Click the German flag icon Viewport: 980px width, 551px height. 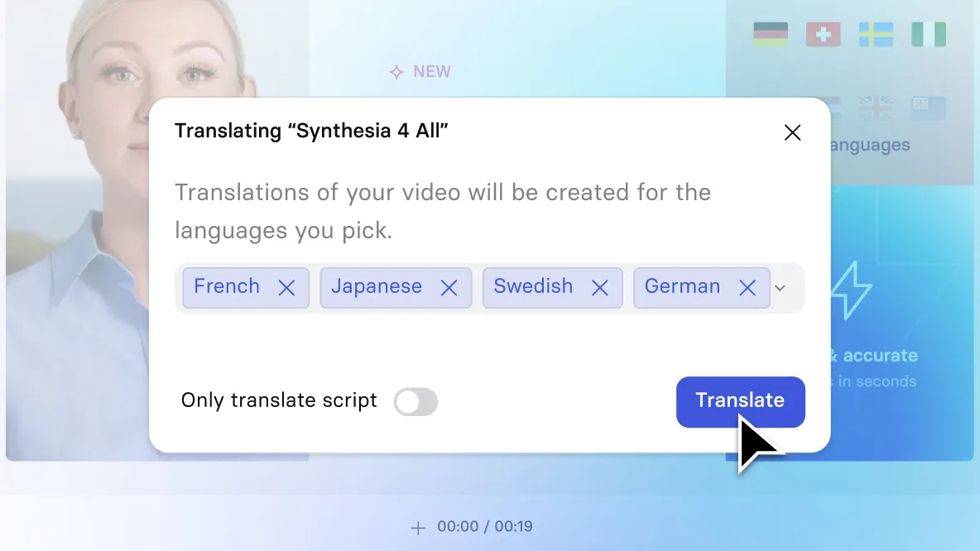click(x=771, y=35)
